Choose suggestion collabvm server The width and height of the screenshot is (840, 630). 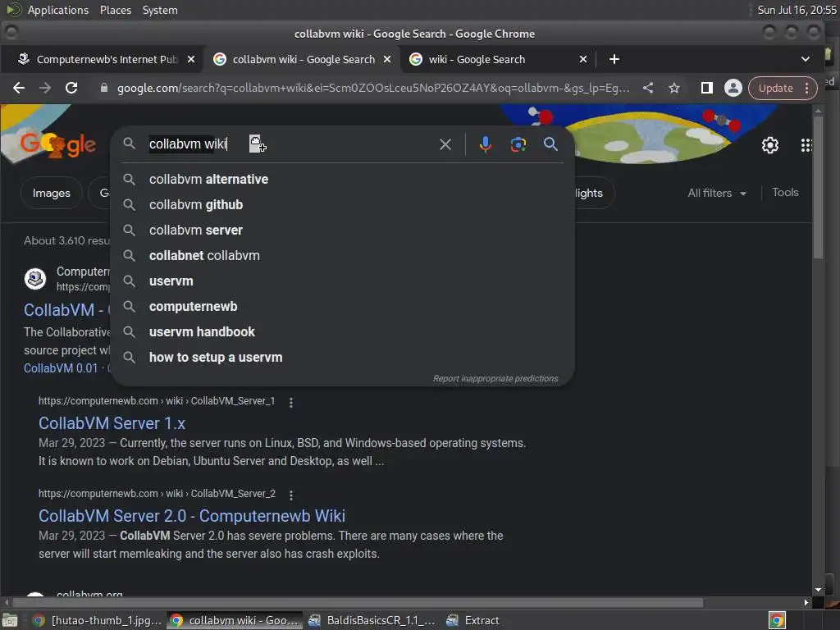(x=343, y=230)
